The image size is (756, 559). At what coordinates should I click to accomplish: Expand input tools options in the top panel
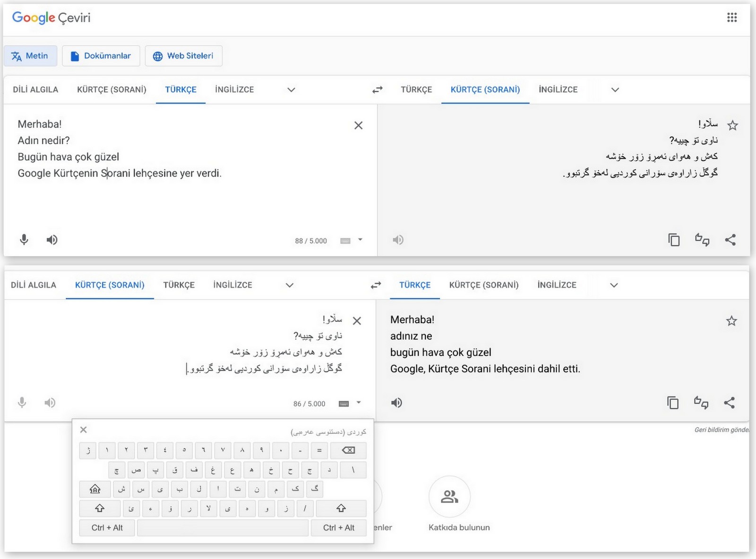pos(361,240)
